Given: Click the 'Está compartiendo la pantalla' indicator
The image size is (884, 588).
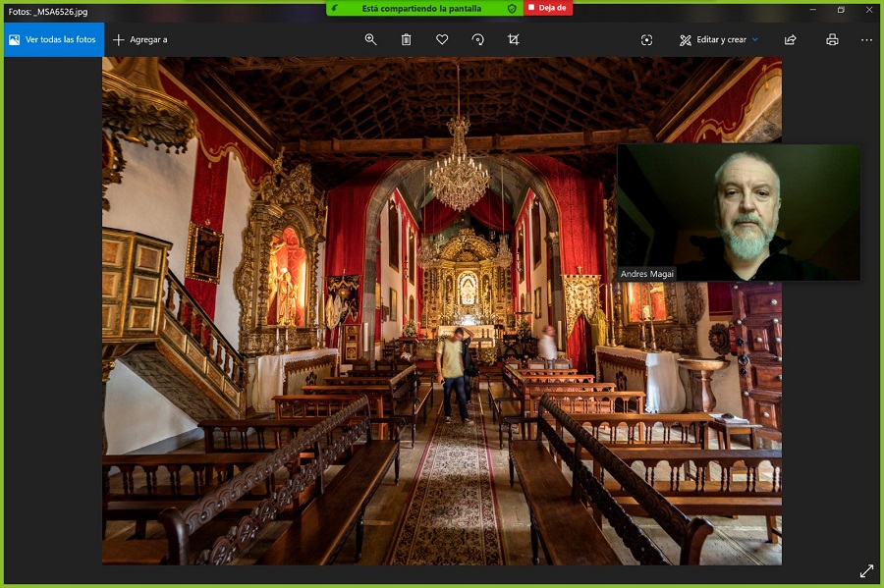Looking at the screenshot, I should pyautogui.click(x=421, y=8).
